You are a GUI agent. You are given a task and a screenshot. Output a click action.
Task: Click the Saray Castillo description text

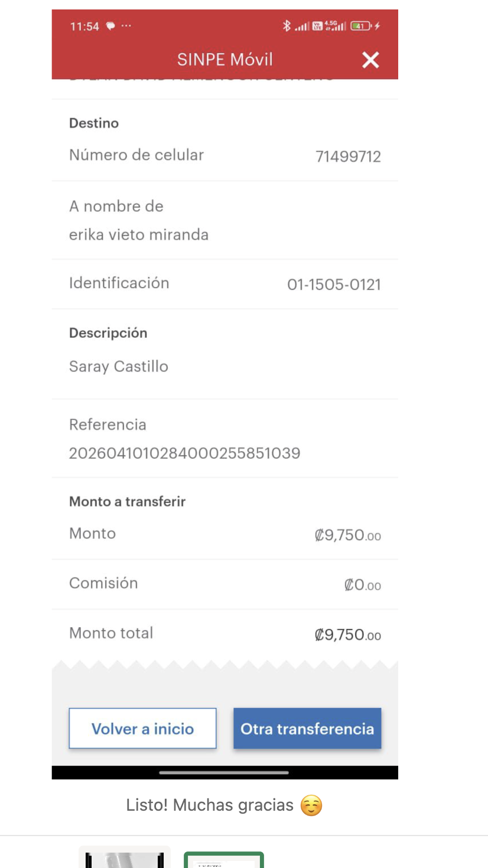119,367
